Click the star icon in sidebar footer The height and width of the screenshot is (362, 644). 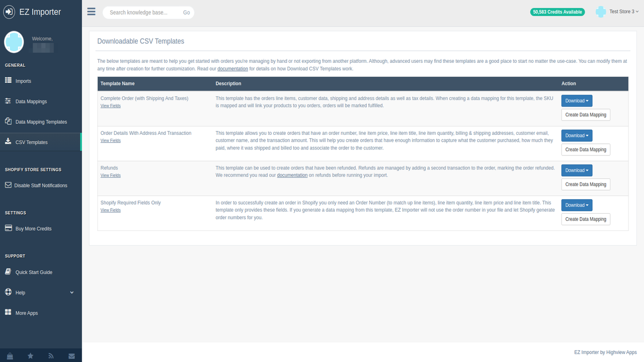31,356
